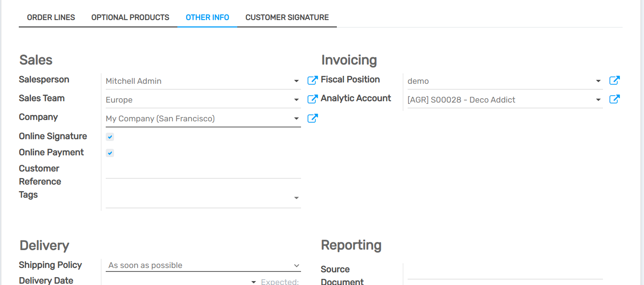
Task: Expand the Tags dropdown arrow
Action: coord(296,198)
